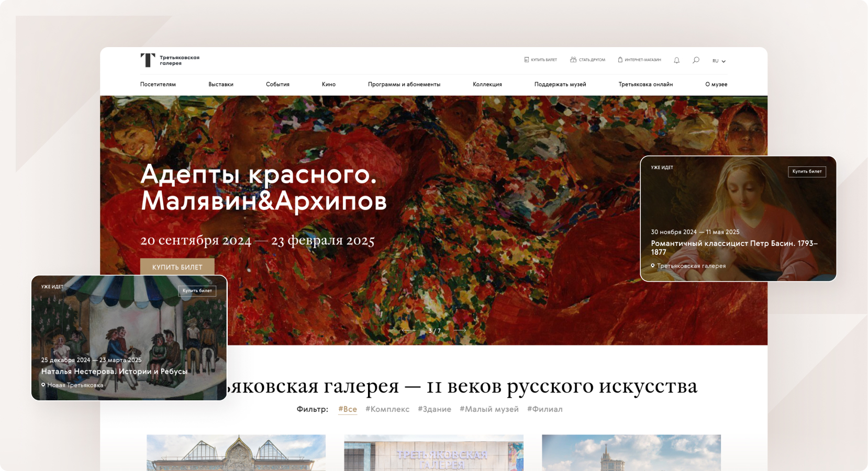Click Купить билет on Нестерова card
The height and width of the screenshot is (471, 868).
197,290
